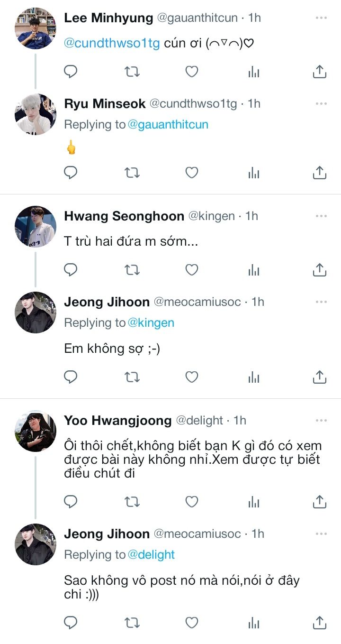Open Yoo Hwangjoong's profile avatar
341x644 pixels.
pyautogui.click(x=36, y=431)
